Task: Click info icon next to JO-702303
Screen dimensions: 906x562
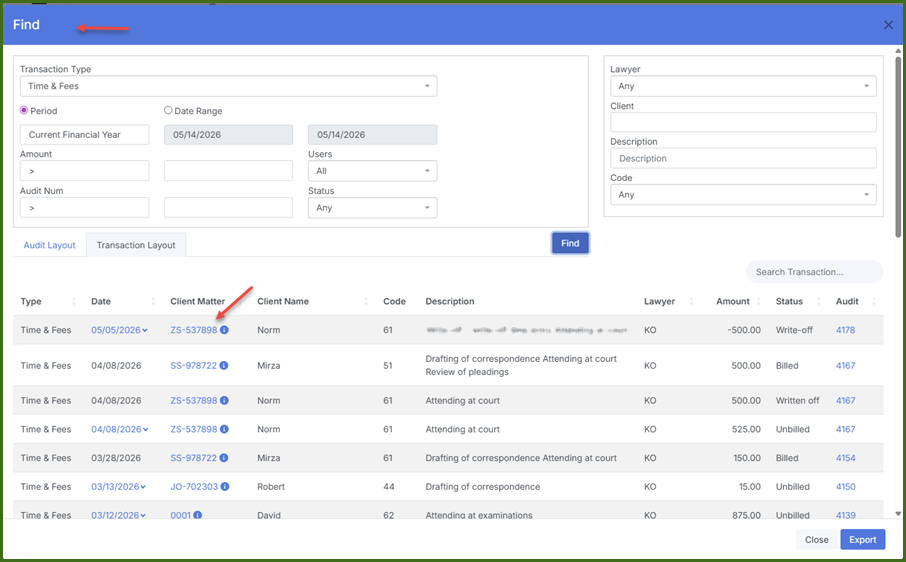Action: pyautogui.click(x=225, y=486)
